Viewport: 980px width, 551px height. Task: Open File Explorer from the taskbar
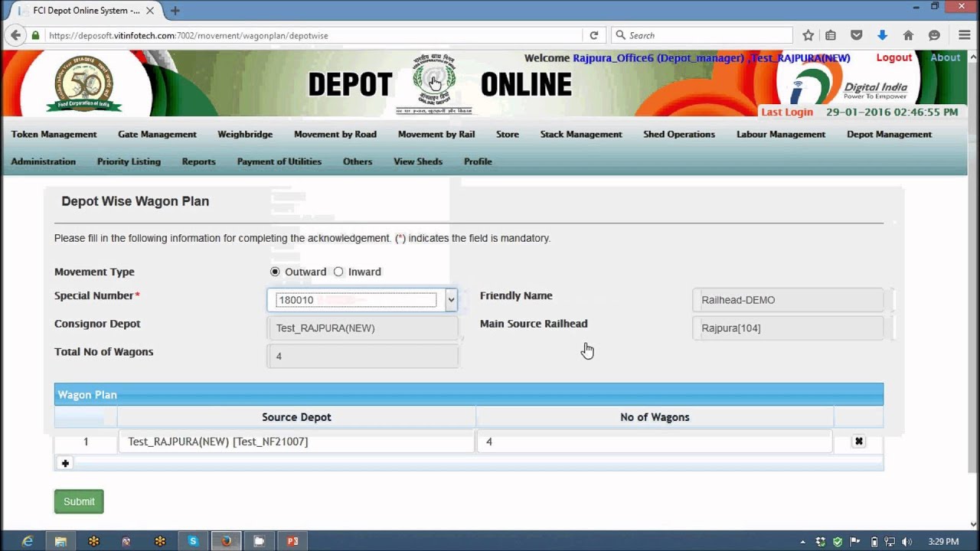[60, 541]
